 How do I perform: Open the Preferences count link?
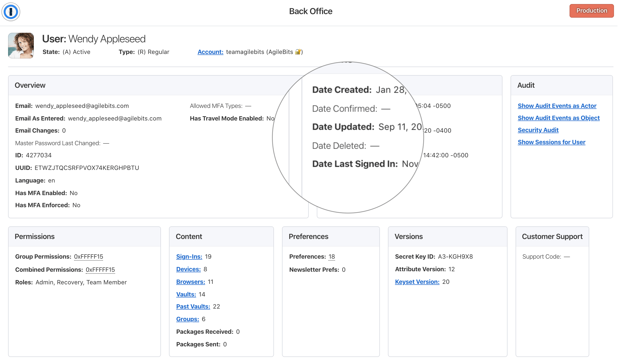(331, 256)
